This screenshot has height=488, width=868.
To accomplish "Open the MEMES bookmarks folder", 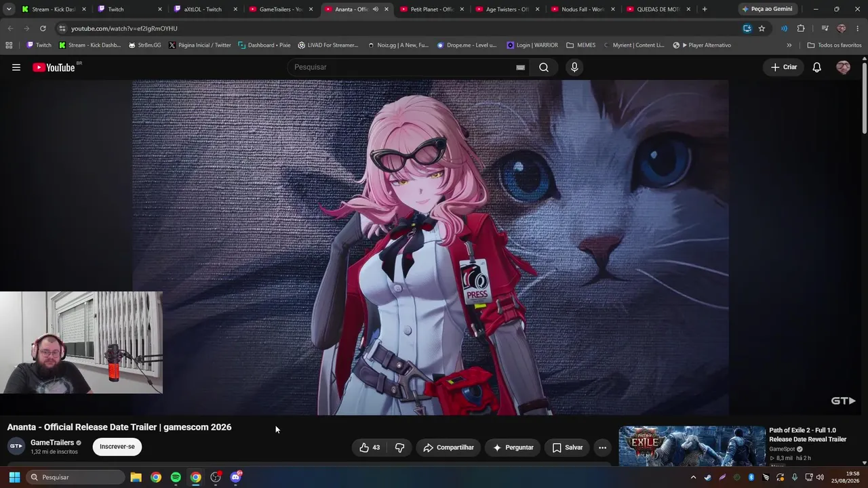I will pos(580,45).
